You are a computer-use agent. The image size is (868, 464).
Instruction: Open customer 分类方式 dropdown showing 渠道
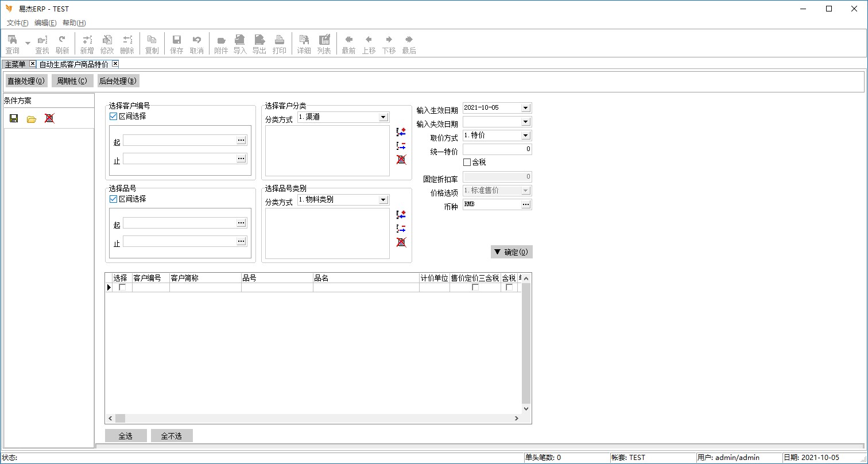pos(383,117)
